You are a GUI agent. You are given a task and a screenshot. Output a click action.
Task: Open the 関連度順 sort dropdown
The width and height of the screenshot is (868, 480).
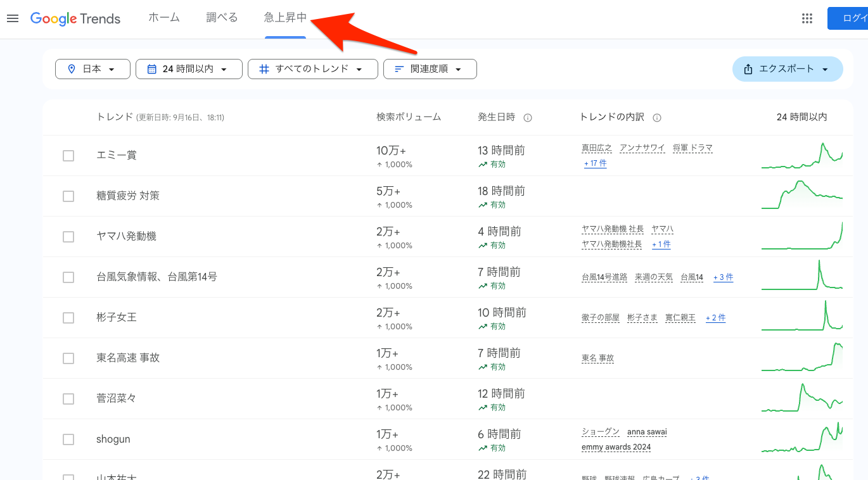click(x=430, y=69)
